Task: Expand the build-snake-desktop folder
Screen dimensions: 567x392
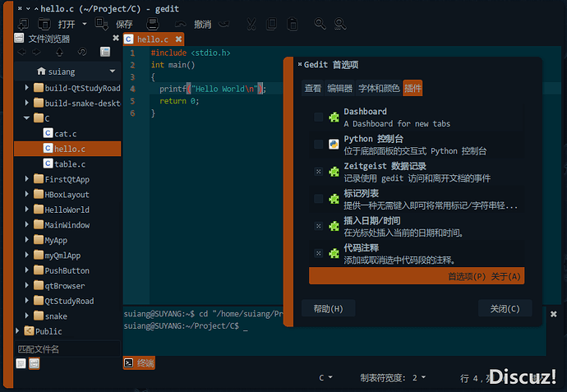Action: click(27, 103)
